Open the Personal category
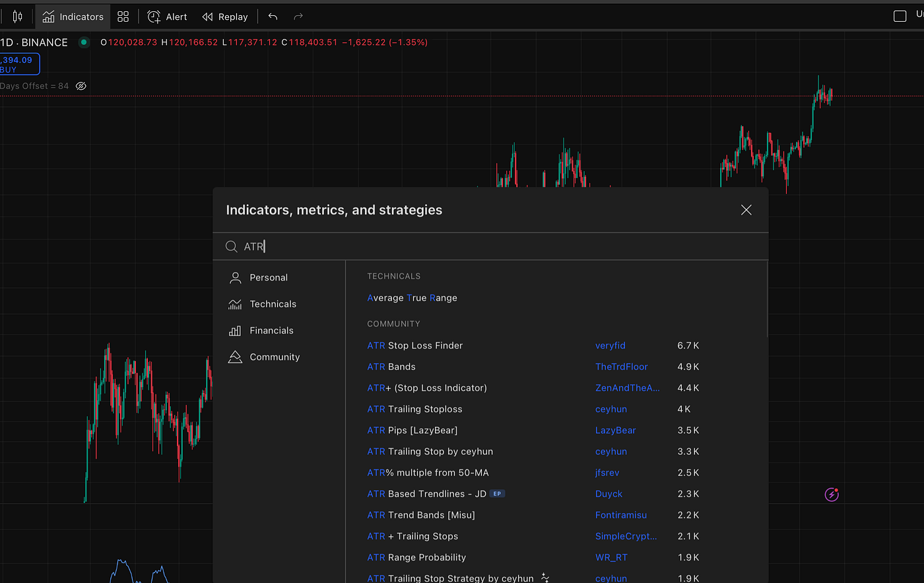This screenshot has height=583, width=924. pos(269,277)
